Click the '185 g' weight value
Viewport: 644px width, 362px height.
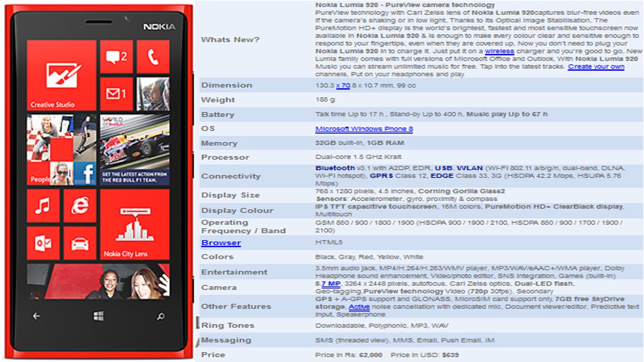pyautogui.click(x=325, y=100)
